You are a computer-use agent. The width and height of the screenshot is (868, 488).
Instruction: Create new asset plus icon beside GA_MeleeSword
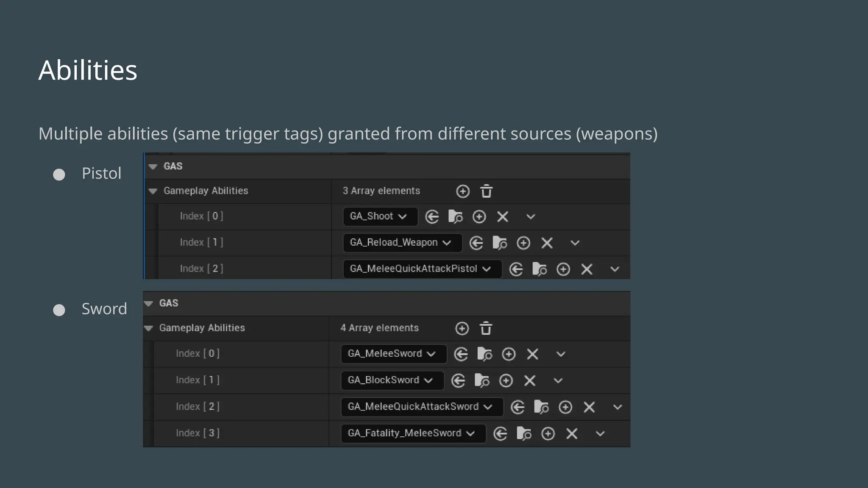509,354
